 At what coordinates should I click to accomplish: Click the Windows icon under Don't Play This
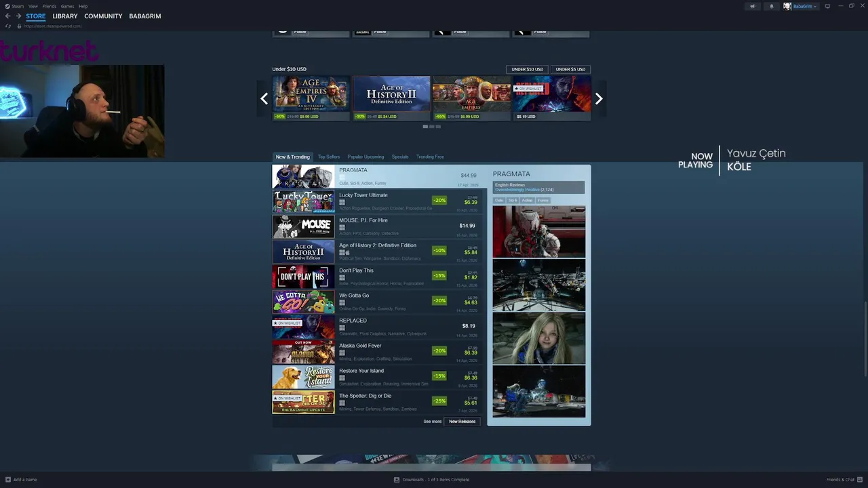342,277
